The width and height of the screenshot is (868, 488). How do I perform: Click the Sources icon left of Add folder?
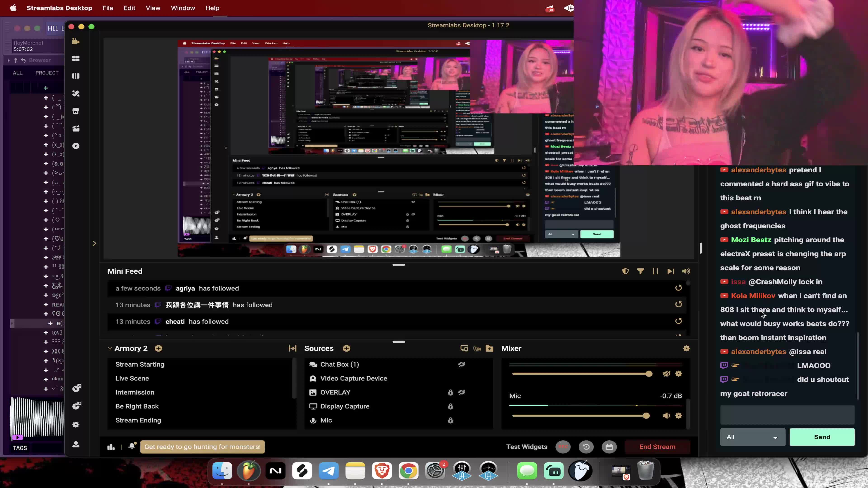point(477,348)
